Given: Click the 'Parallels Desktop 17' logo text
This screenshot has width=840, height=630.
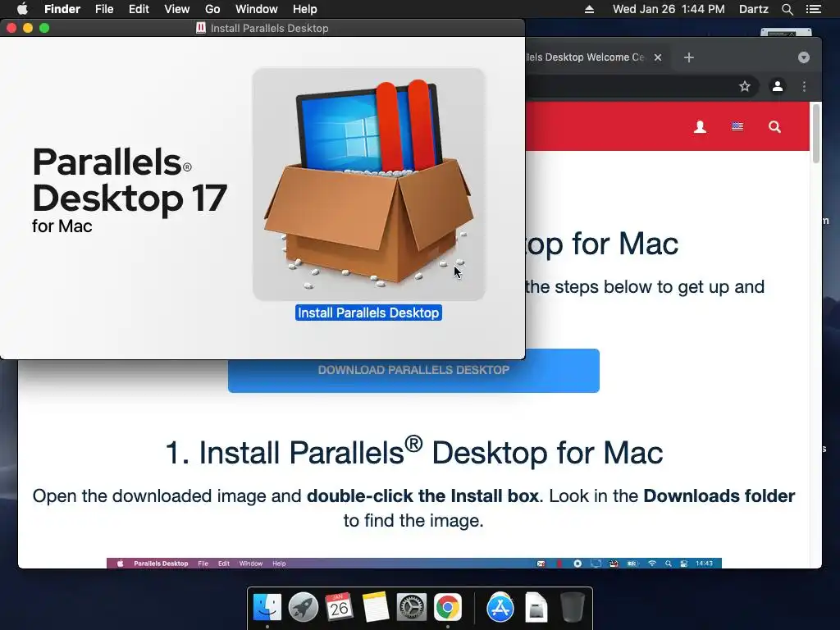Looking at the screenshot, I should (130, 180).
